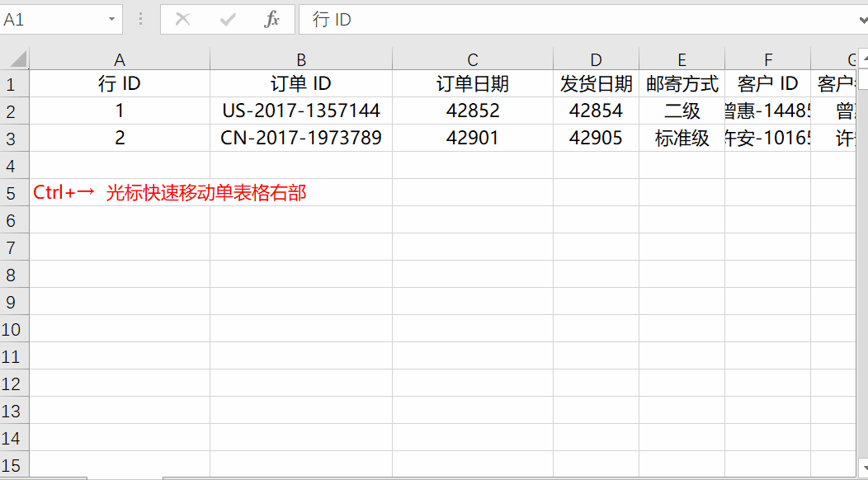Screen dimensions: 868x480
Task: Open the Name Box dropdown arrow
Action: pyautogui.click(x=111, y=19)
